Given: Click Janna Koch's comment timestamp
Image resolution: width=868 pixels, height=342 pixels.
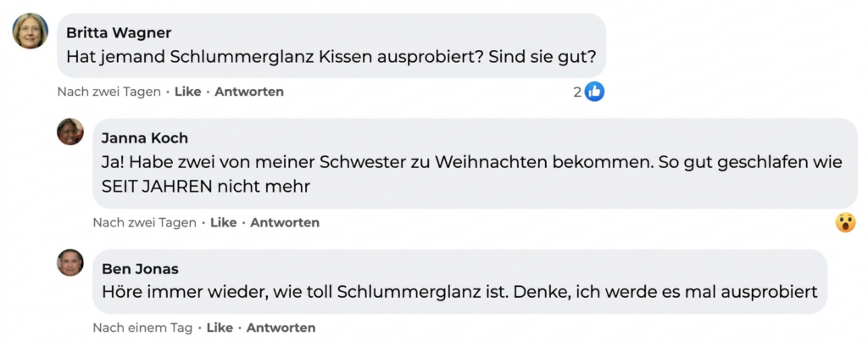Looking at the screenshot, I should point(144,222).
